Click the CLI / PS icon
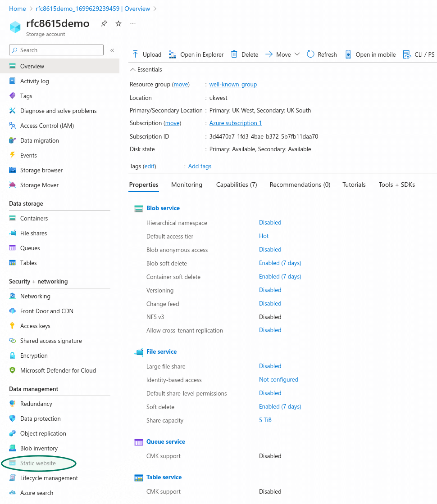 [407, 54]
